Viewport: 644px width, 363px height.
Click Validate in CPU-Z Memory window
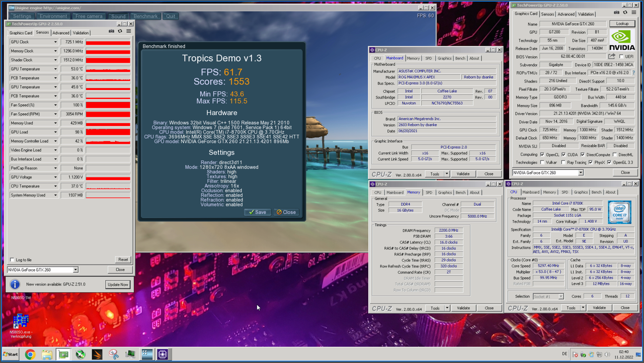(x=463, y=308)
